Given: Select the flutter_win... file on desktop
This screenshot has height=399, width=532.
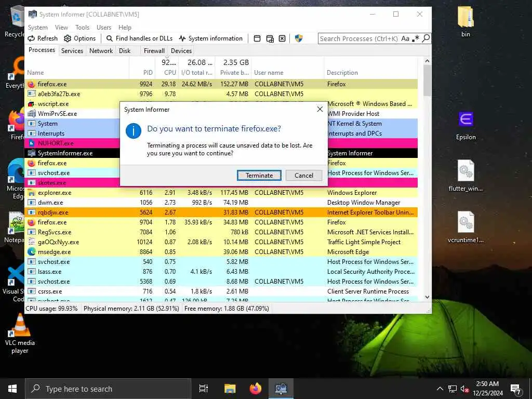Looking at the screenshot, I should pyautogui.click(x=465, y=176).
